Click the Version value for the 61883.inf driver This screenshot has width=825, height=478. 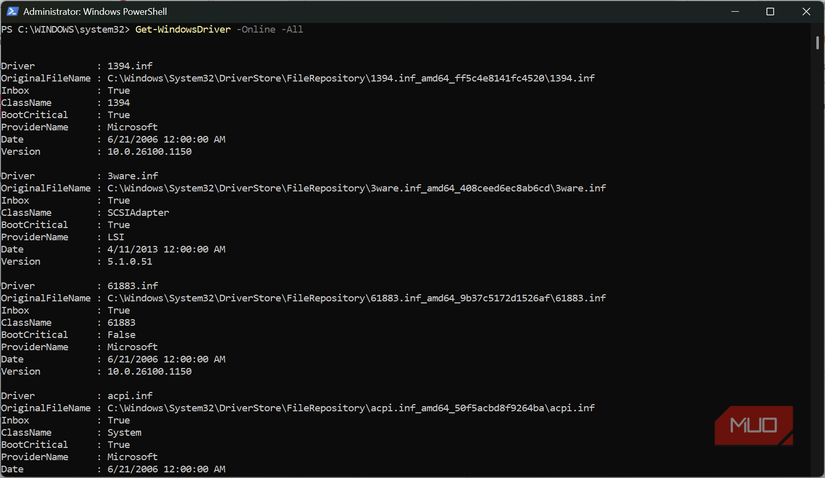[x=149, y=372]
